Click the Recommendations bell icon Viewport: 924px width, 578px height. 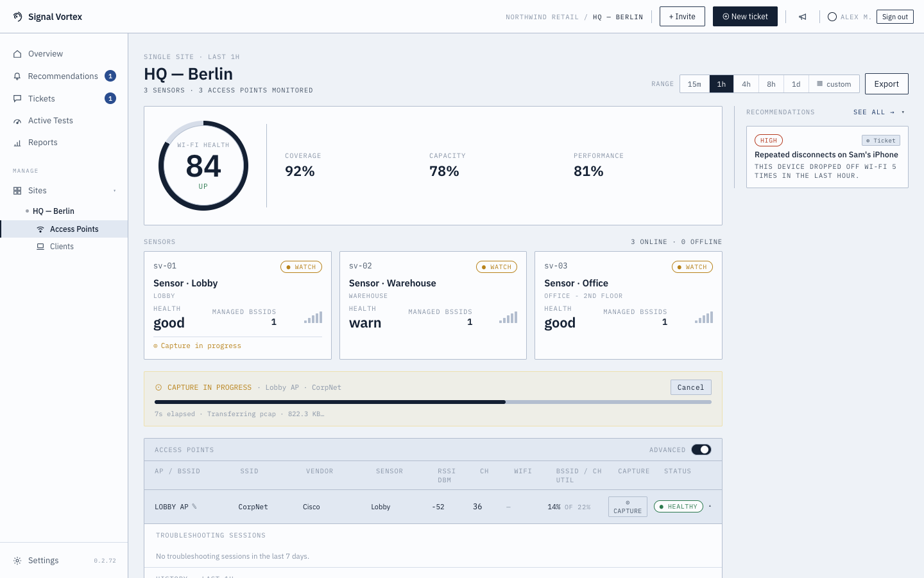[17, 76]
